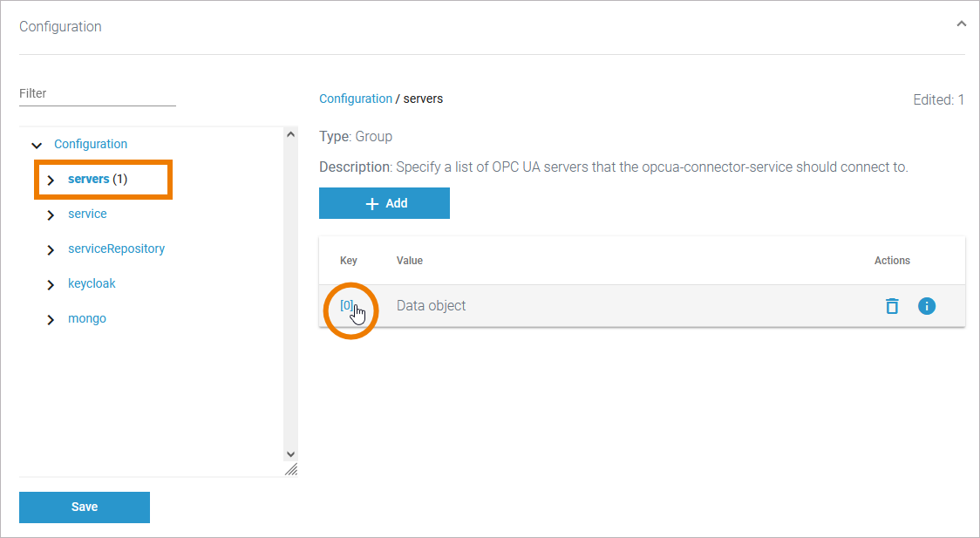The height and width of the screenshot is (538, 980).
Task: Delete the Data object row with trash icon
Action: tap(891, 306)
